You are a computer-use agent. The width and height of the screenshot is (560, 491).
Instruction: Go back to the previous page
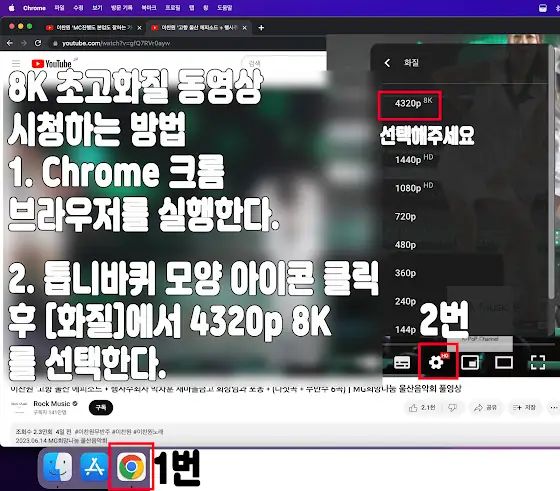pos(10,43)
